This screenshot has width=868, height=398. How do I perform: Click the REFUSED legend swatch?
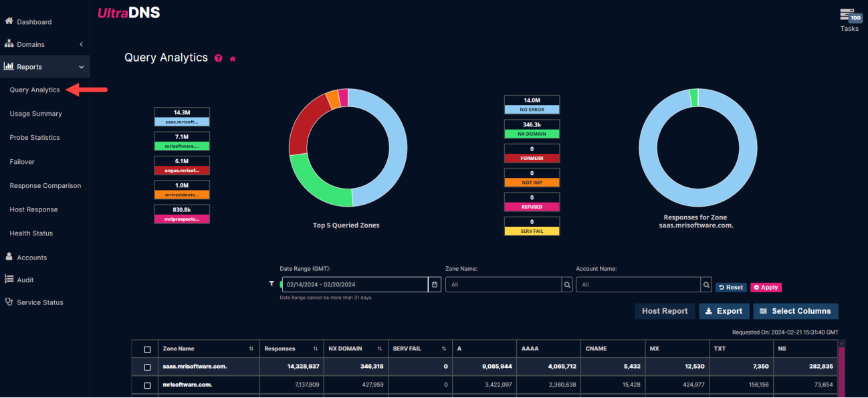click(532, 207)
